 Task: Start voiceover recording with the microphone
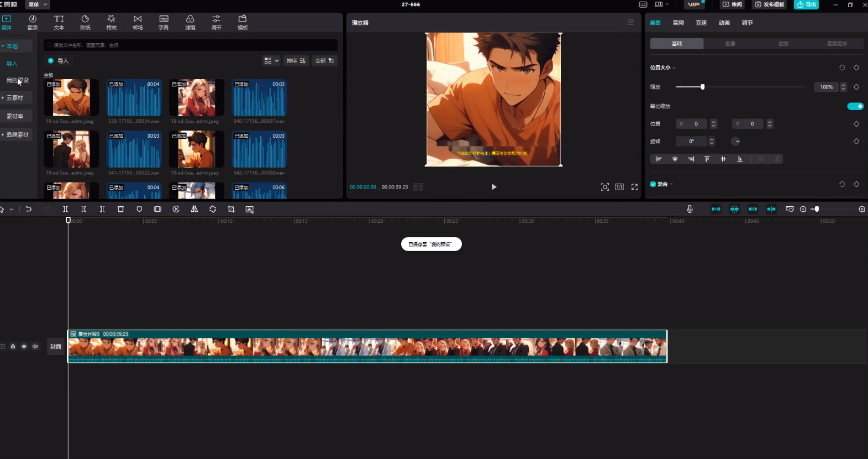690,209
